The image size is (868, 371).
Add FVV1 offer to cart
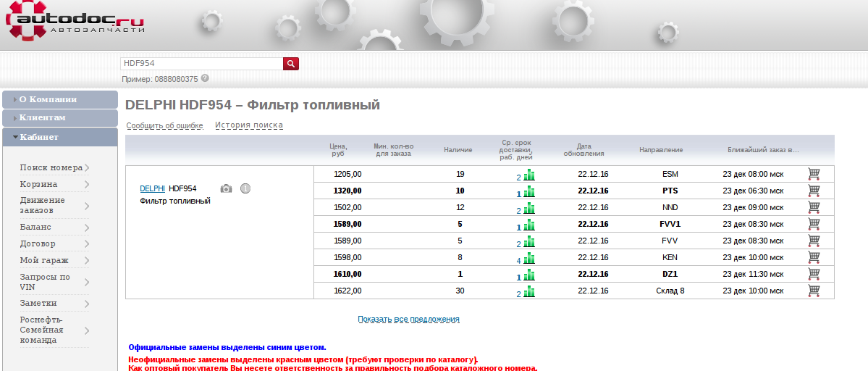pos(814,224)
